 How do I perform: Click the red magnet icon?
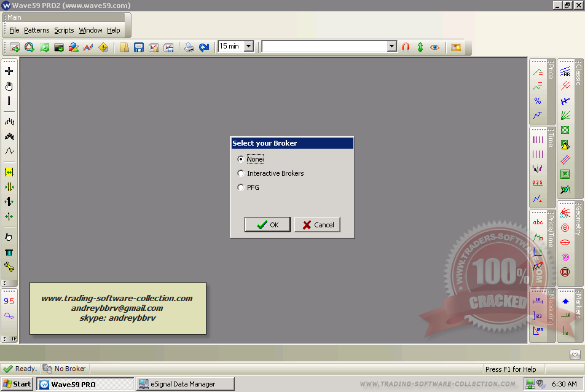point(406,47)
